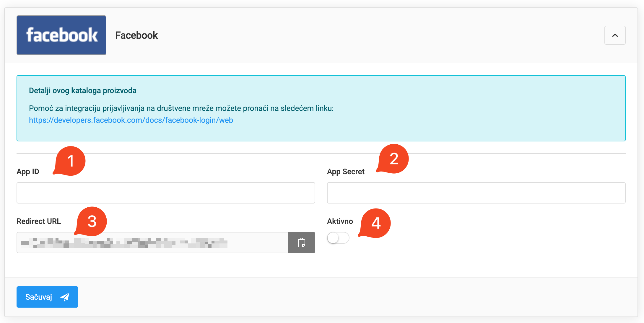Click the Facebook panel title text
This screenshot has height=323, width=644.
pos(136,35)
